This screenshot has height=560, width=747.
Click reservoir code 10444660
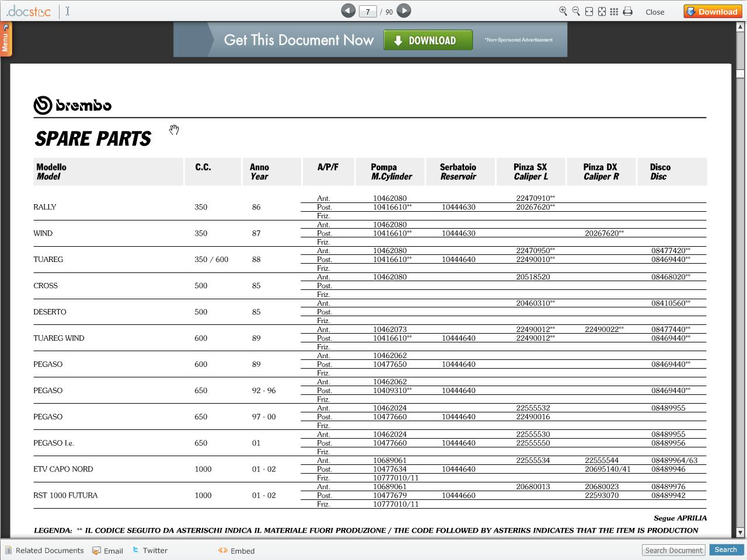(x=458, y=495)
